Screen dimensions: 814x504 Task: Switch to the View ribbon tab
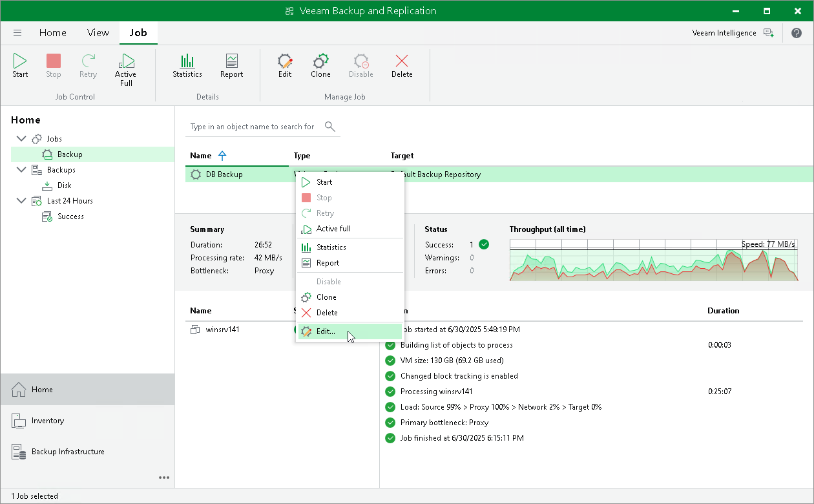pos(98,33)
